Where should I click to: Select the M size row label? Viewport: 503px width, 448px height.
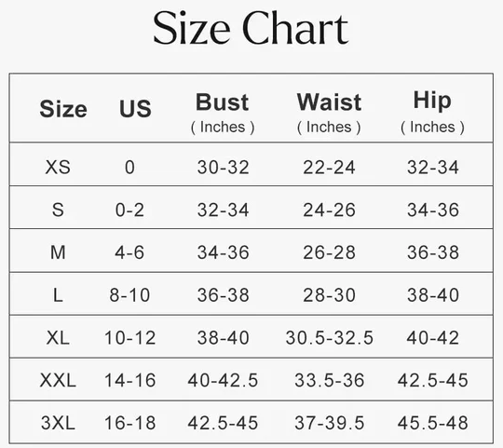coord(58,252)
